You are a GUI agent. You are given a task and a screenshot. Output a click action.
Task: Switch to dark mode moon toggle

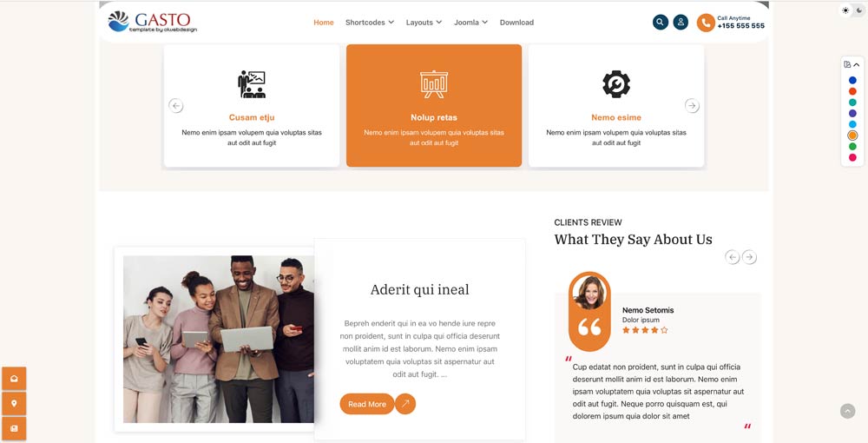[859, 10]
